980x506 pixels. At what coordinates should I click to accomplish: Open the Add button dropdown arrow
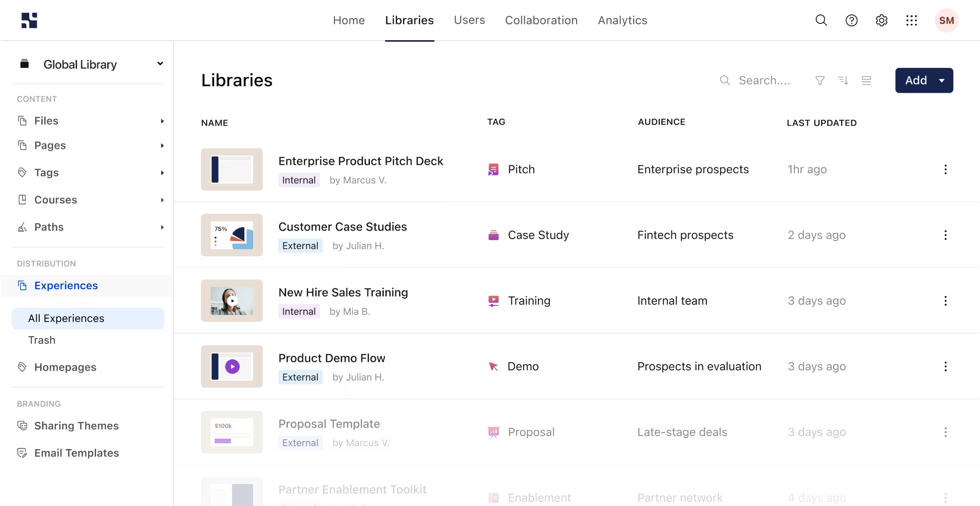(942, 80)
